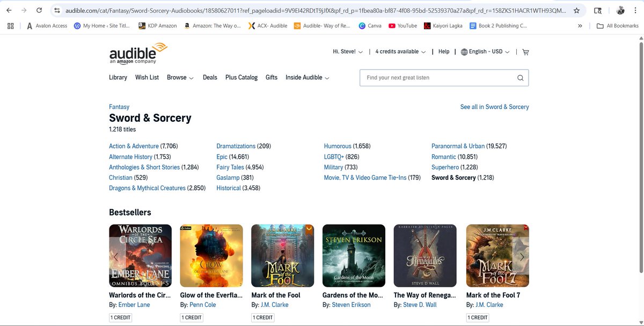Click the browser Forward arrow
Screen dimensions: 644x326
[x=24, y=10]
